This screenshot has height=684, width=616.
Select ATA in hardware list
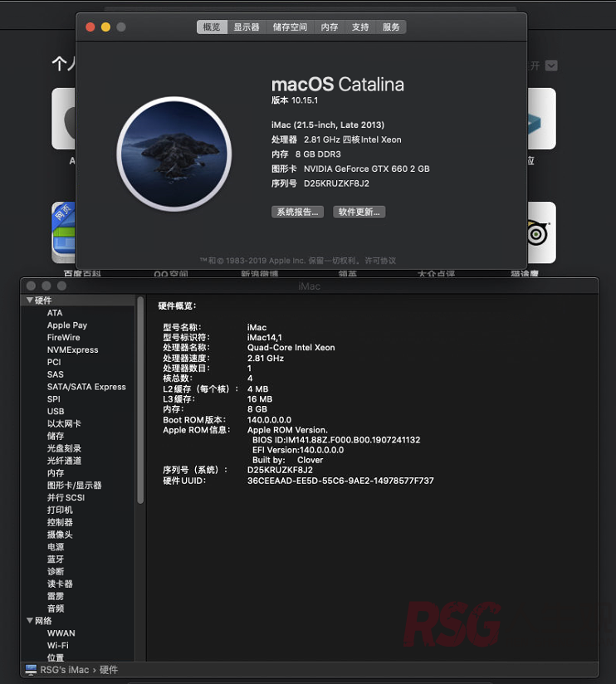55,313
